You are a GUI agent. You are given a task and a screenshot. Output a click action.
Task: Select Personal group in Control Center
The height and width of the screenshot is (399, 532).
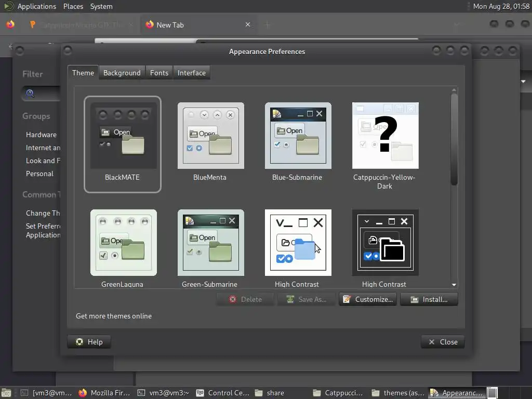pos(39,174)
